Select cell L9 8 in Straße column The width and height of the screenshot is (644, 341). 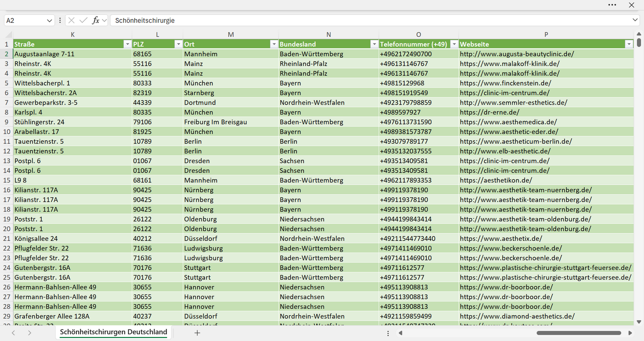73,180
